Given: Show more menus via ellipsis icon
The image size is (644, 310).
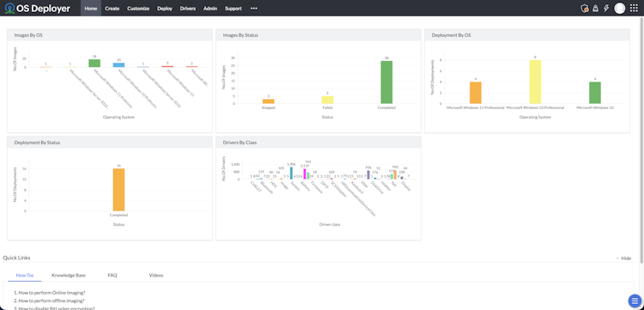Looking at the screenshot, I should (x=254, y=9).
